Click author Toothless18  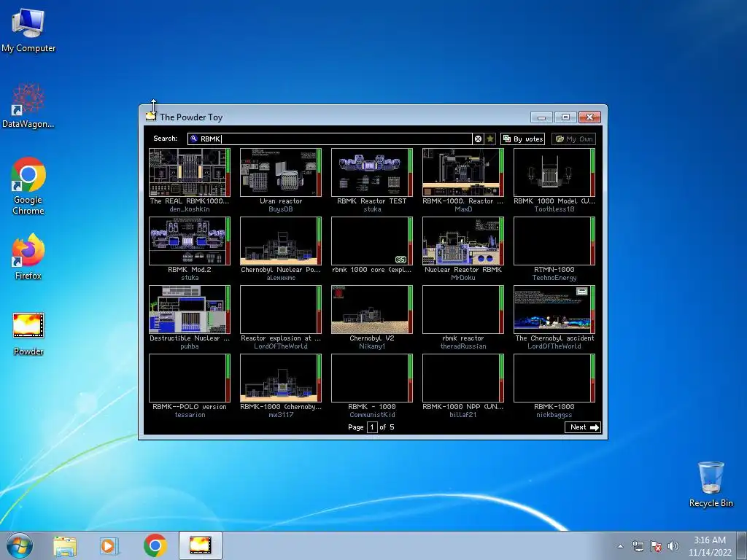point(554,209)
